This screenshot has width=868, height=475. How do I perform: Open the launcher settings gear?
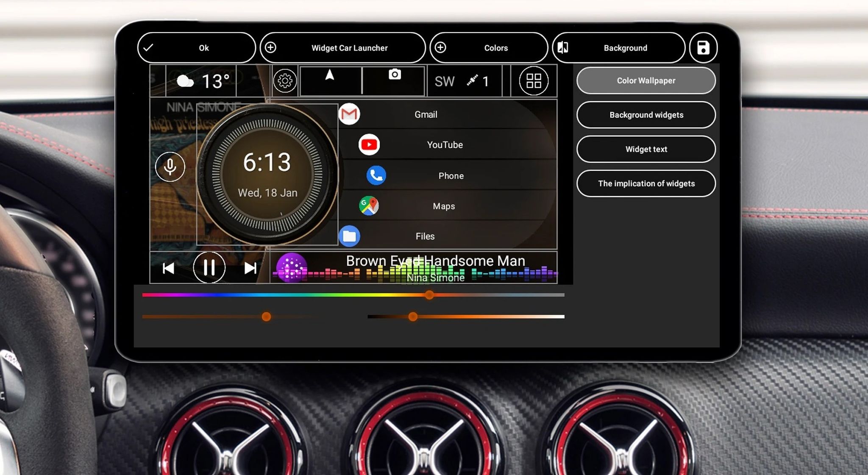[x=285, y=80]
